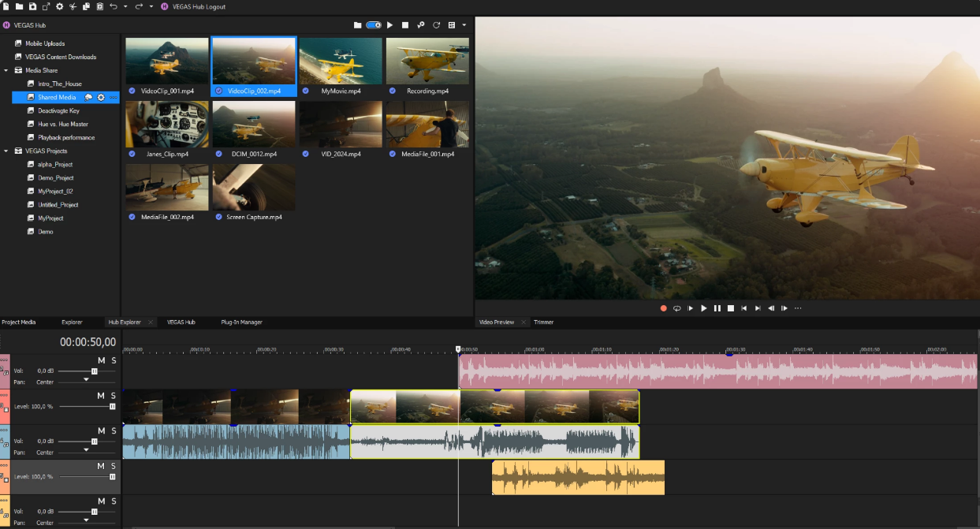Collapse the VEGAS Projects tree node
The image size is (980, 529).
(6, 151)
